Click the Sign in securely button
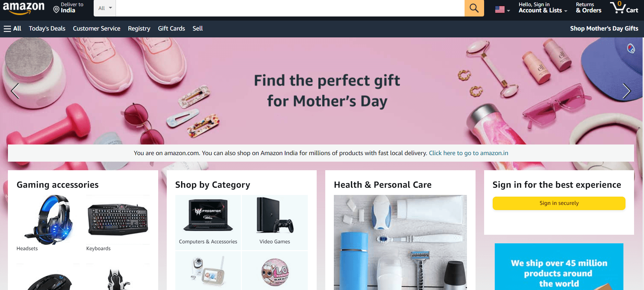The height and width of the screenshot is (290, 644). [559, 203]
